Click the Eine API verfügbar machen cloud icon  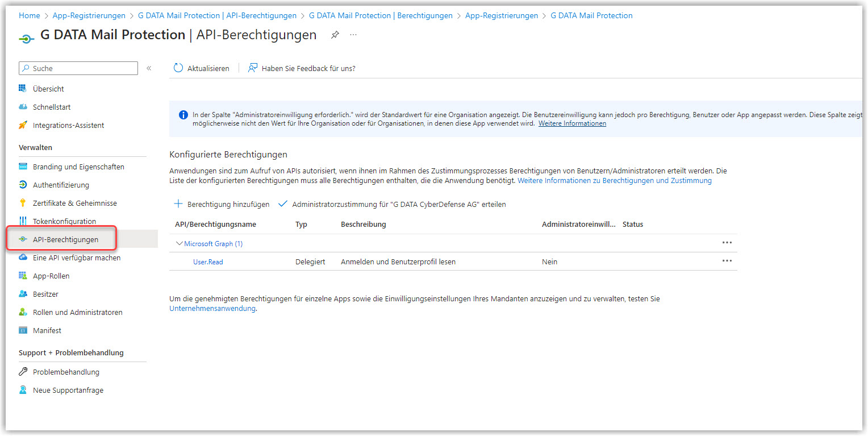coord(23,258)
